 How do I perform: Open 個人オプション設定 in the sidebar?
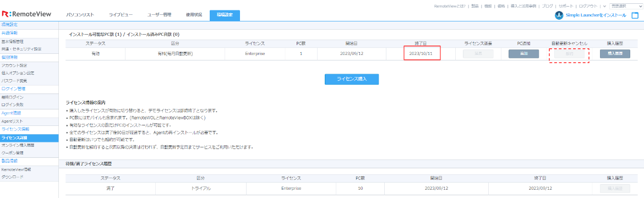pyautogui.click(x=17, y=73)
